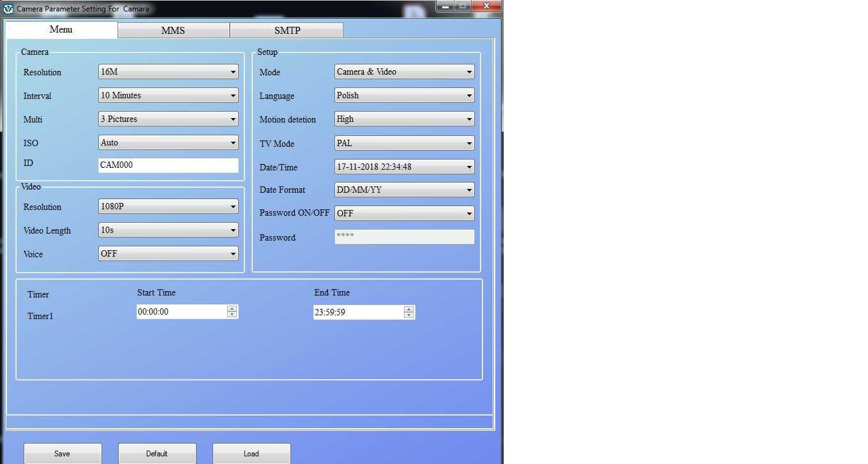
Task: Increase End Time with the up arrow
Action: coord(409,310)
